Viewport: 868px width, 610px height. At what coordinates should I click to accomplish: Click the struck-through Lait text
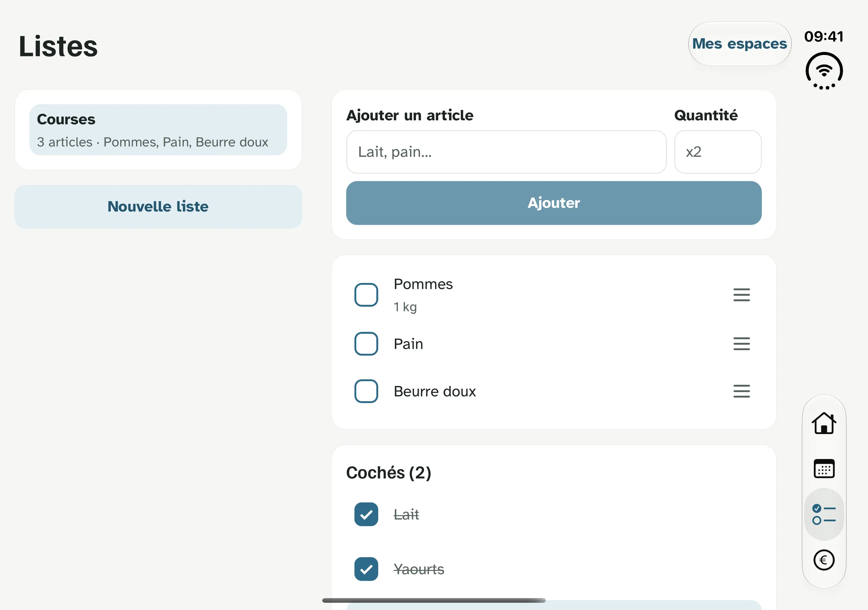point(406,515)
